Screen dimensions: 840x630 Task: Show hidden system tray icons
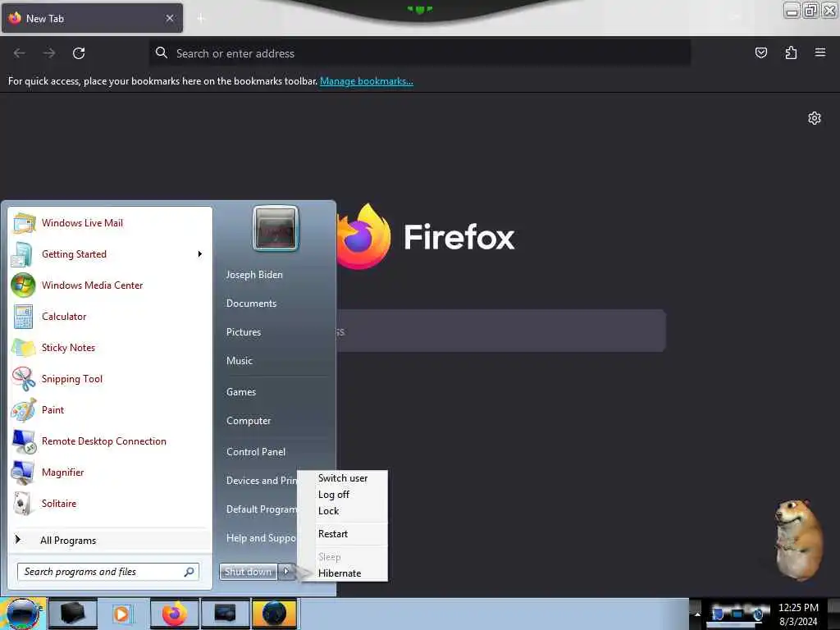click(697, 614)
